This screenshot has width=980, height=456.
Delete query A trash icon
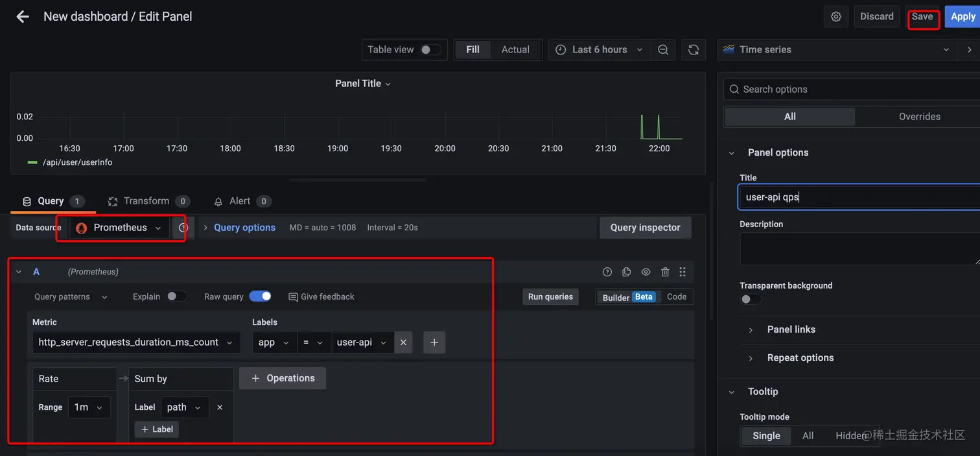(x=665, y=272)
